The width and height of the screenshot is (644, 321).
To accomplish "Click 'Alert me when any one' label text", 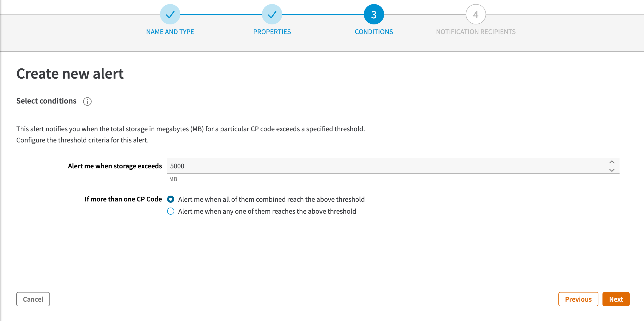I will point(267,211).
